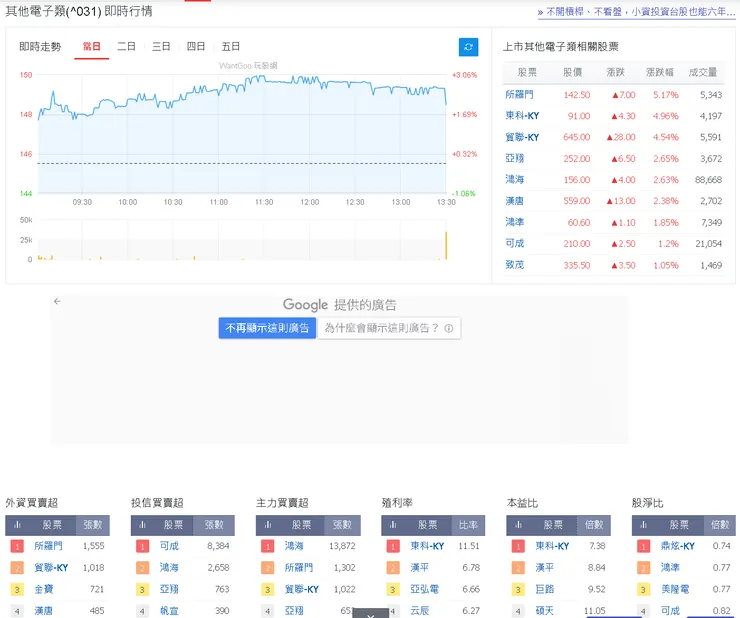Sort by chart icon in 主力買賣超 table header
The image size is (740, 618).
(x=268, y=525)
